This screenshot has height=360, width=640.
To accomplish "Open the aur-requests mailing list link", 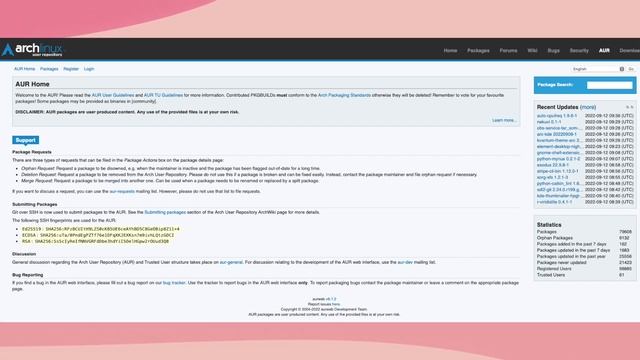I will (122, 191).
